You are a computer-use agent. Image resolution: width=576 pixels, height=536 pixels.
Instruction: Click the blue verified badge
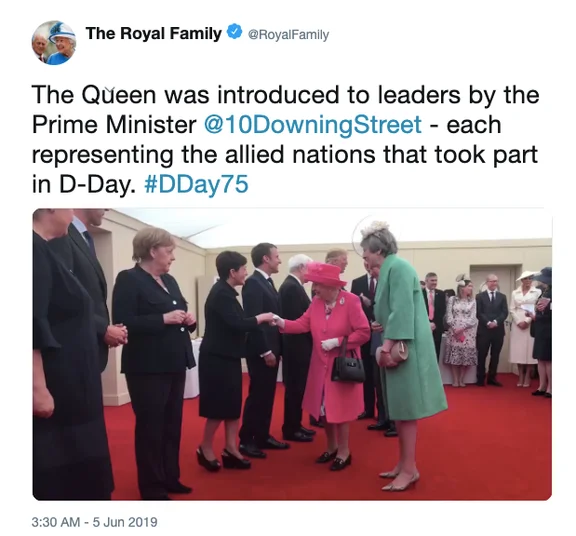(235, 33)
